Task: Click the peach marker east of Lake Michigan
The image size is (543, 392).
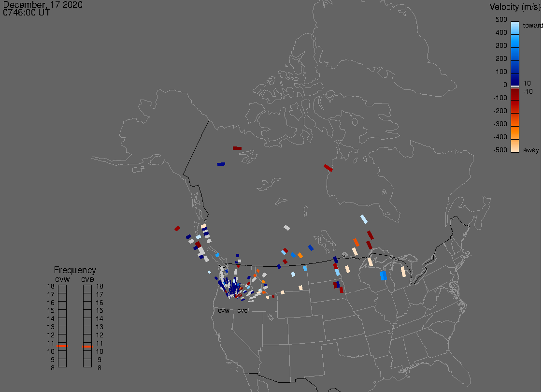Action: (x=403, y=271)
